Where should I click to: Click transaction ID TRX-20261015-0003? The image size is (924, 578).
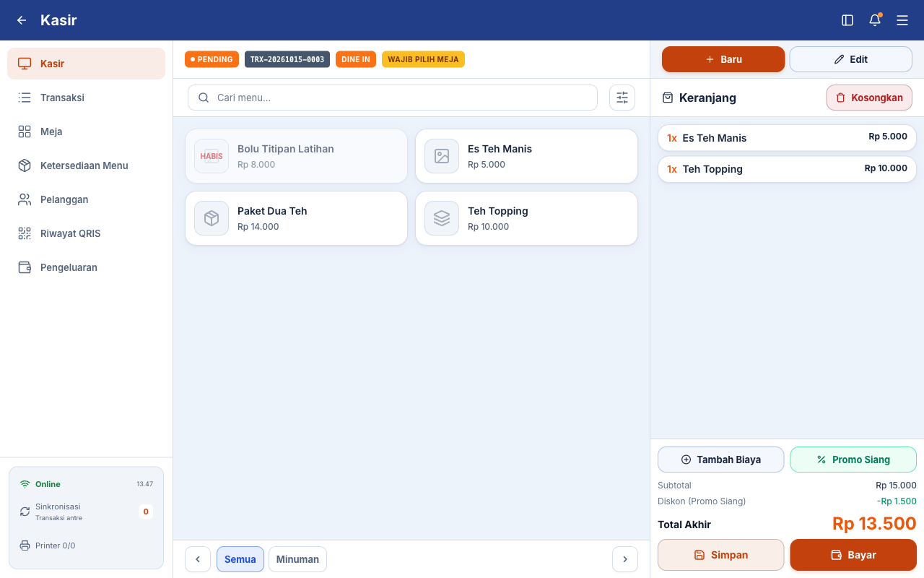(287, 59)
